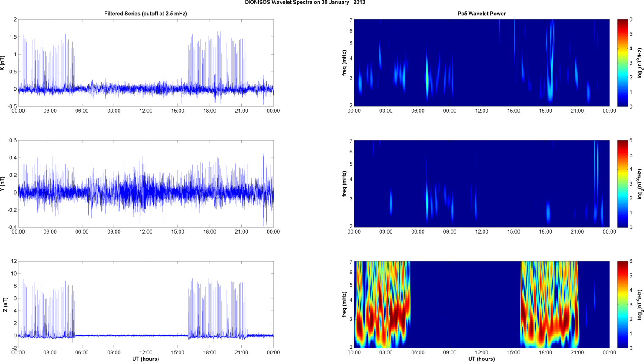
Task: Click the -0.4 tick on the Y (nT) axis
Action: (x=12, y=228)
